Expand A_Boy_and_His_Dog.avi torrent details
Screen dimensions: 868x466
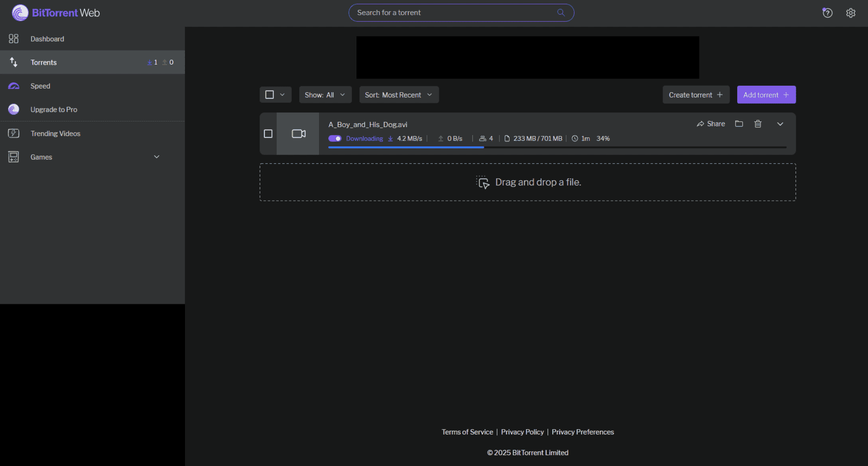[x=780, y=124]
